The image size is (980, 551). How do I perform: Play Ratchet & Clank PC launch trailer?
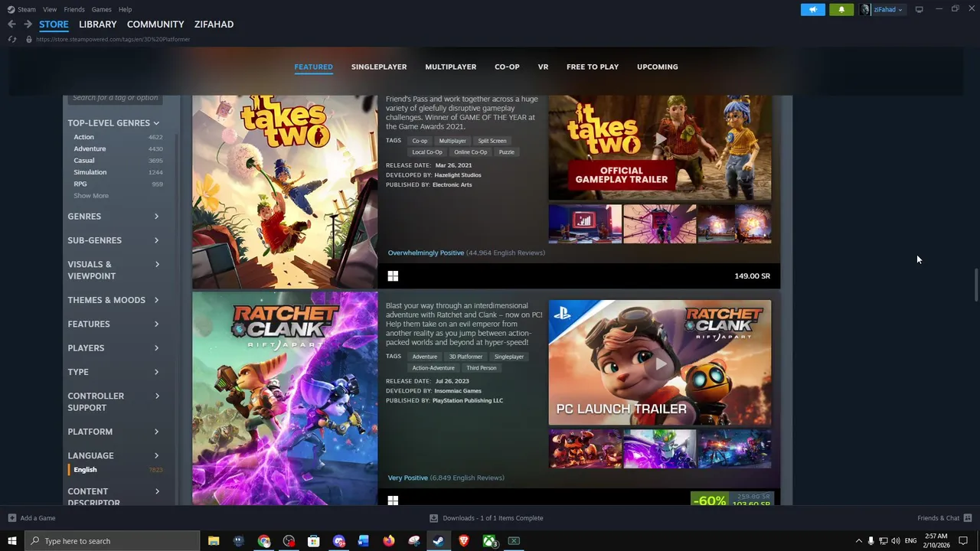tap(660, 363)
